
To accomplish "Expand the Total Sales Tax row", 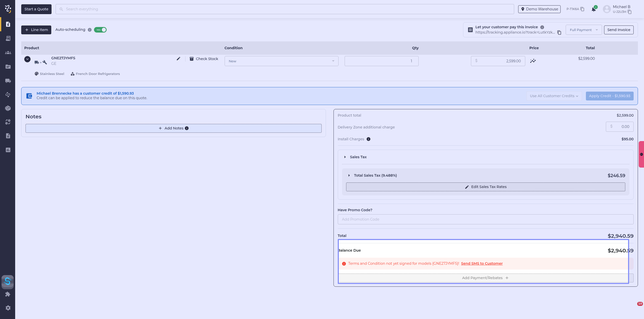I will point(349,175).
